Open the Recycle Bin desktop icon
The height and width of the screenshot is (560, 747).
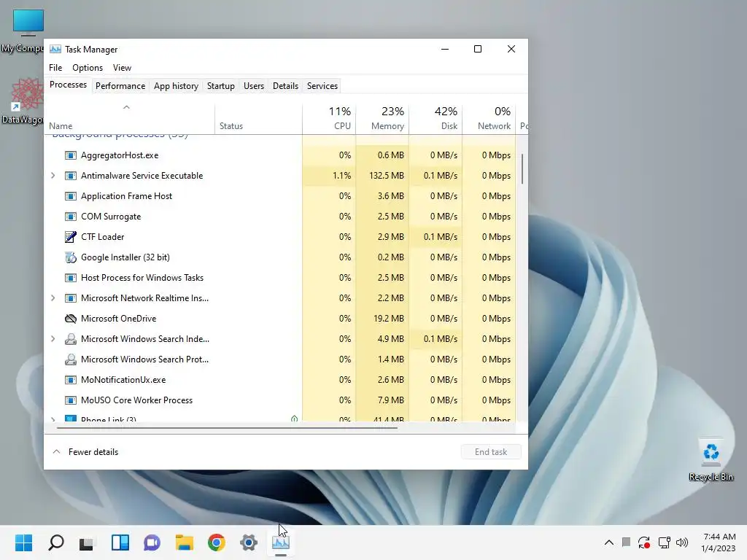point(711,459)
